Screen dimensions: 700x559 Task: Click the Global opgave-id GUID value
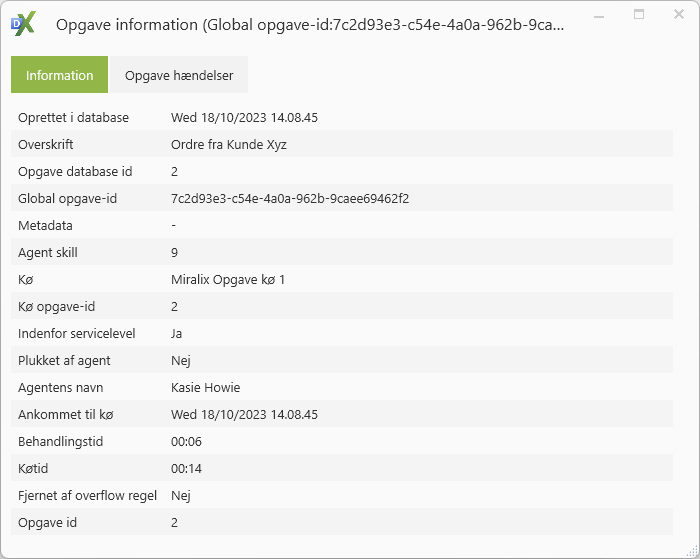(x=290, y=199)
